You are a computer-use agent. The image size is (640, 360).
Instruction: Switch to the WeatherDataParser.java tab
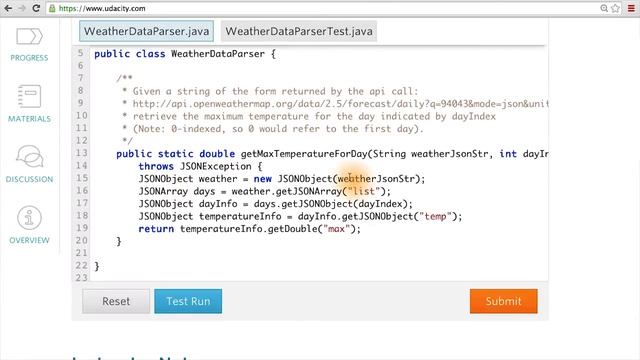(x=147, y=31)
